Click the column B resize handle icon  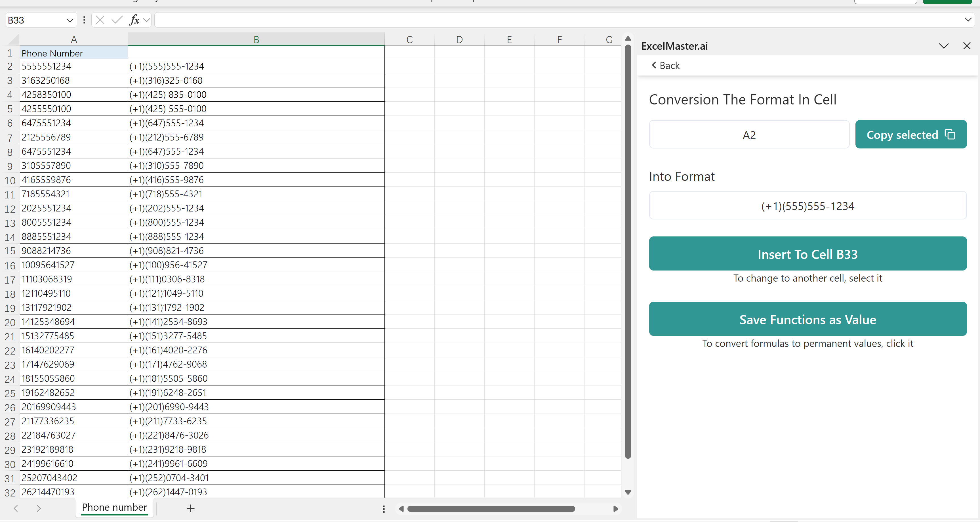pyautogui.click(x=386, y=41)
